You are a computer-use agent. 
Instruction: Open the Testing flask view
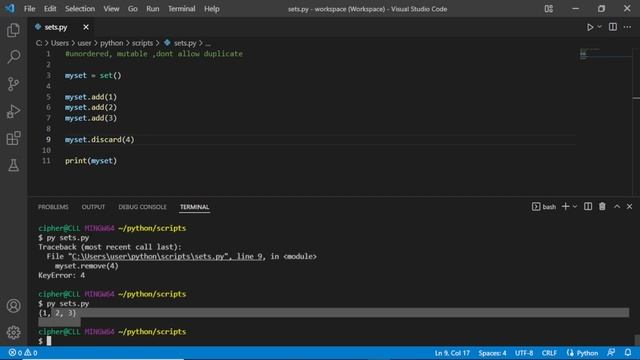(x=13, y=165)
